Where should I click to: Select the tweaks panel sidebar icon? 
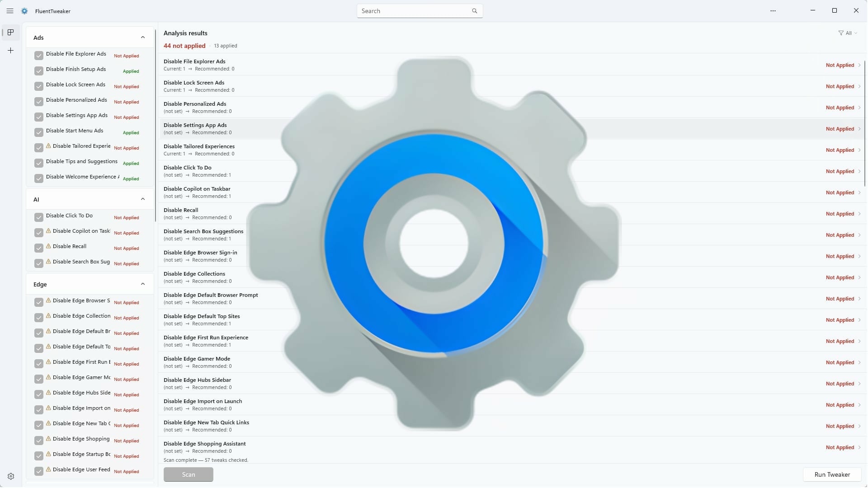11,33
